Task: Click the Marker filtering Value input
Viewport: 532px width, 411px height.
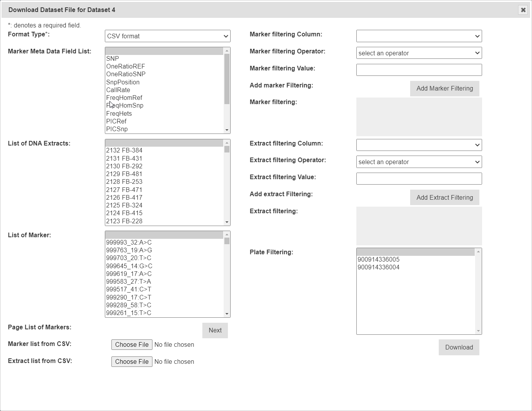Action: click(x=419, y=70)
